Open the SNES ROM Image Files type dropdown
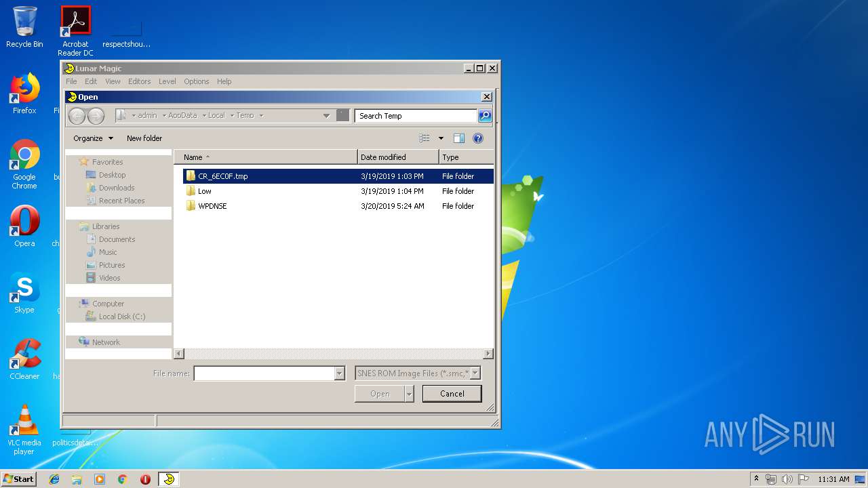Viewport: 868px width, 488px height. pos(418,373)
